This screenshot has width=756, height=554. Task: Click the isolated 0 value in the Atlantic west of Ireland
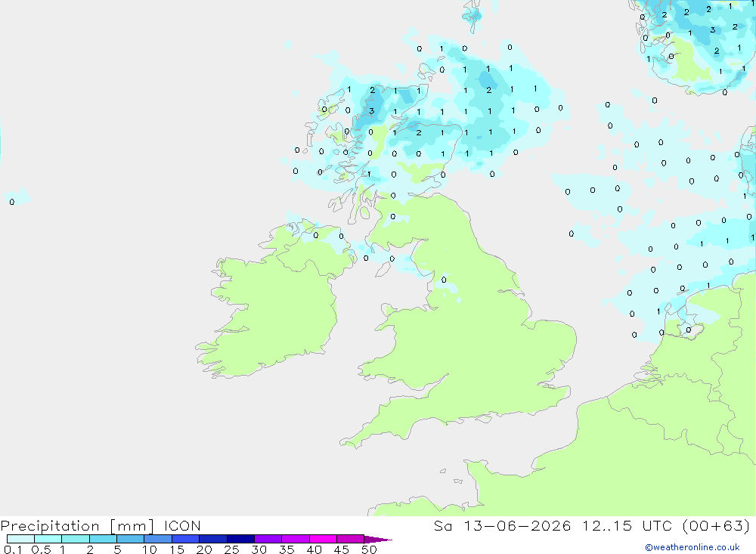point(12,202)
